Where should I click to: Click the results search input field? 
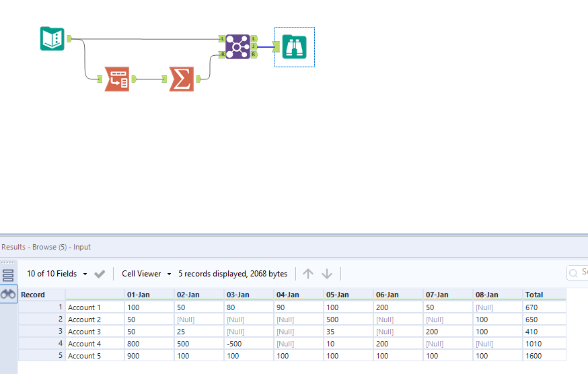(577, 273)
